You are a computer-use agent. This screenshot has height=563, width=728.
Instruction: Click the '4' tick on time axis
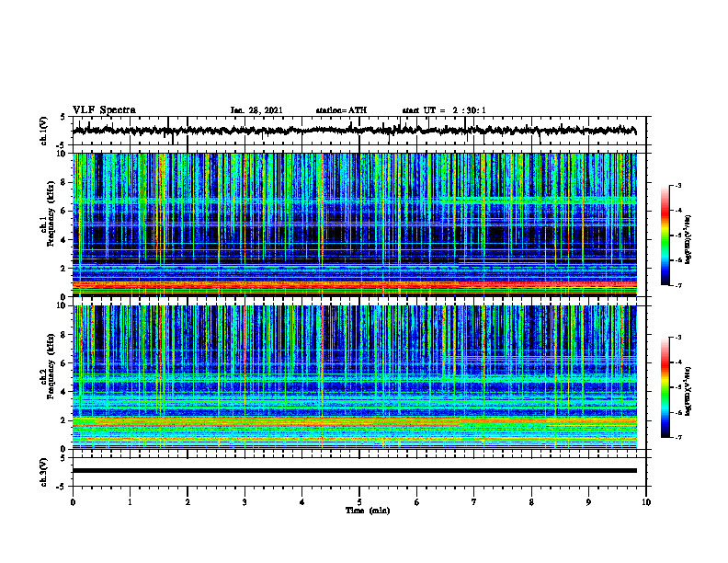(x=301, y=502)
